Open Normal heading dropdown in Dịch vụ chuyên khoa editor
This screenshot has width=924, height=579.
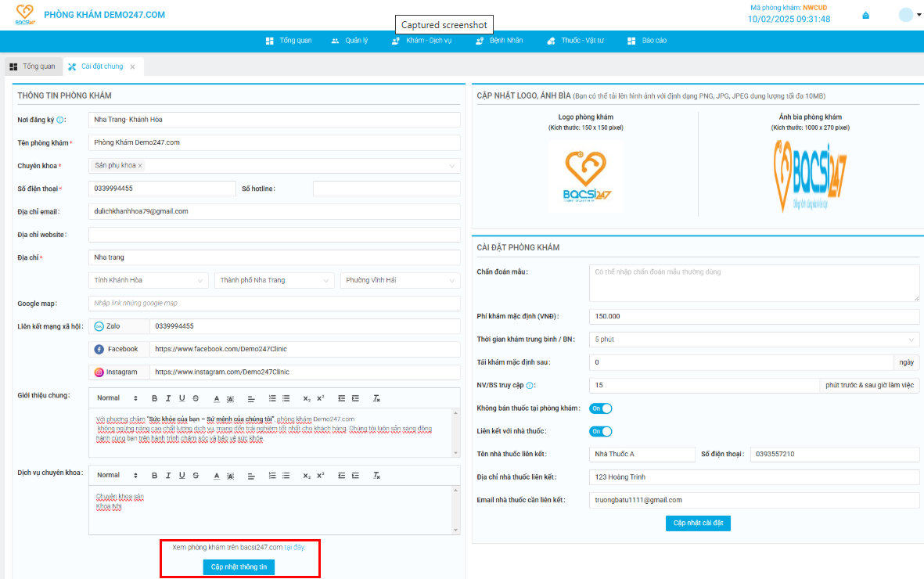pos(117,476)
